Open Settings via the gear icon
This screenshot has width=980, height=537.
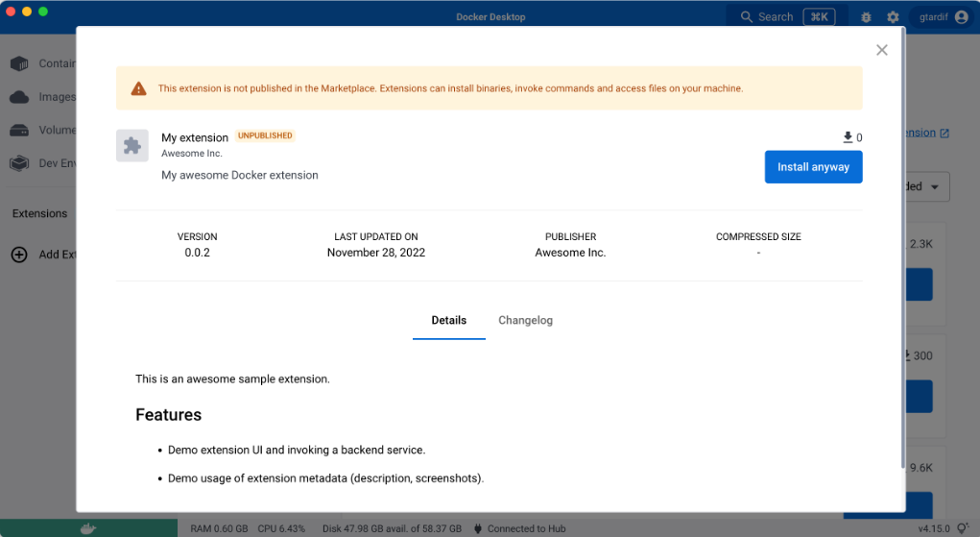coord(893,17)
